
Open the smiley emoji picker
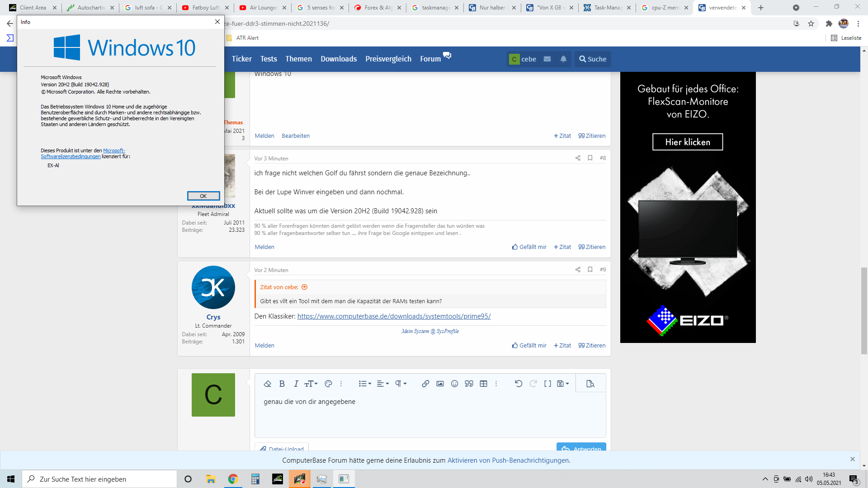pyautogui.click(x=454, y=384)
